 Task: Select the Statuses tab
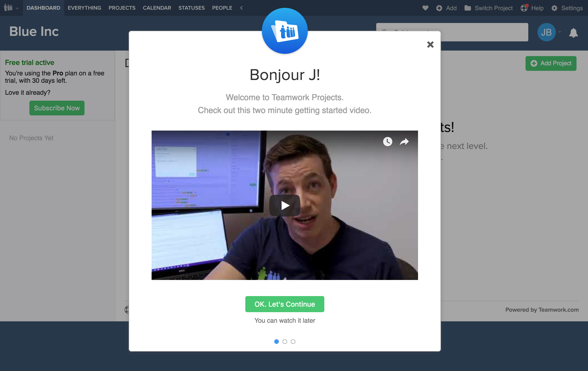191,8
